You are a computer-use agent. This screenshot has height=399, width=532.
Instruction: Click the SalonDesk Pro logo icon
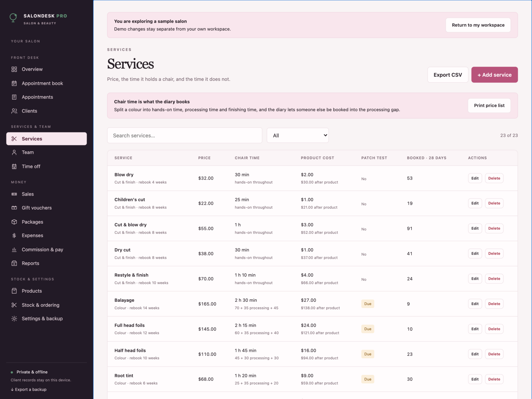[13, 18]
